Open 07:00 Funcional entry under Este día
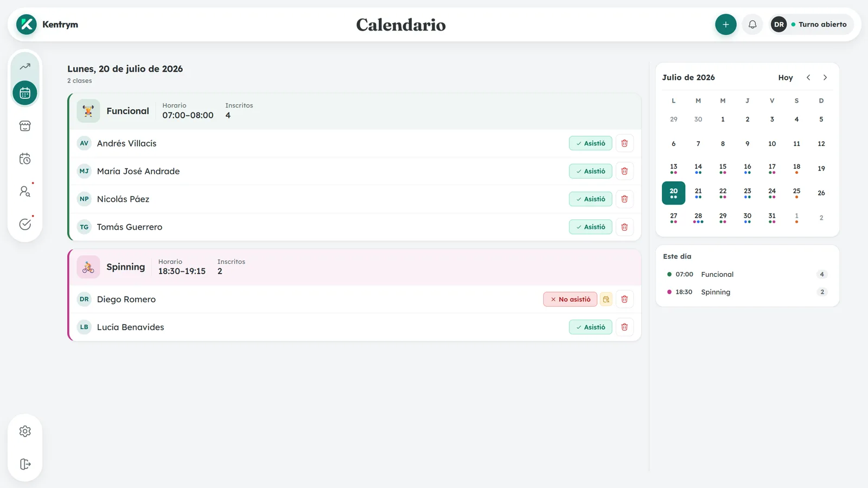This screenshot has width=868, height=488. (747, 274)
